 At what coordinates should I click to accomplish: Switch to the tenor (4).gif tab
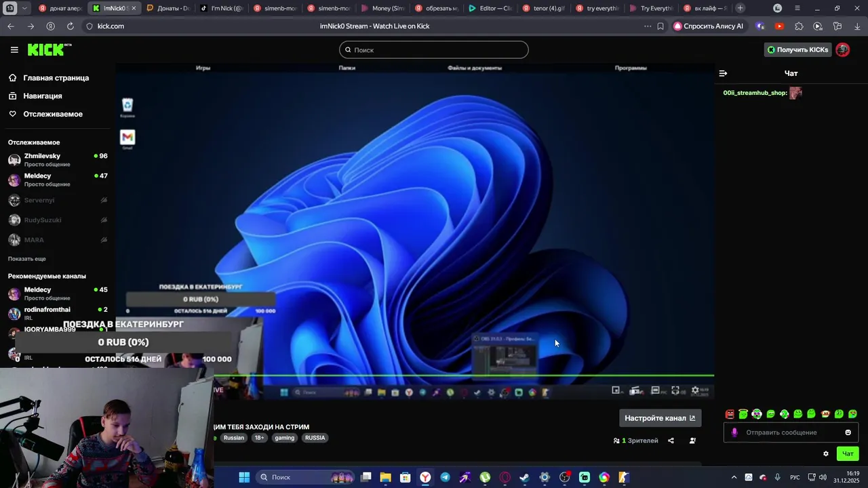click(544, 8)
